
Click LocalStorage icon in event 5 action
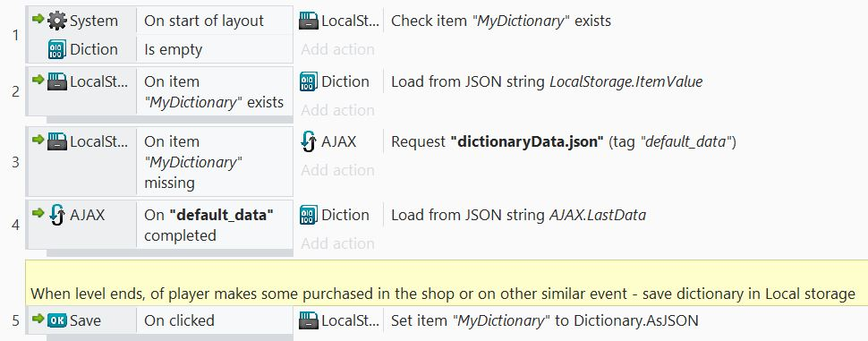coord(309,320)
